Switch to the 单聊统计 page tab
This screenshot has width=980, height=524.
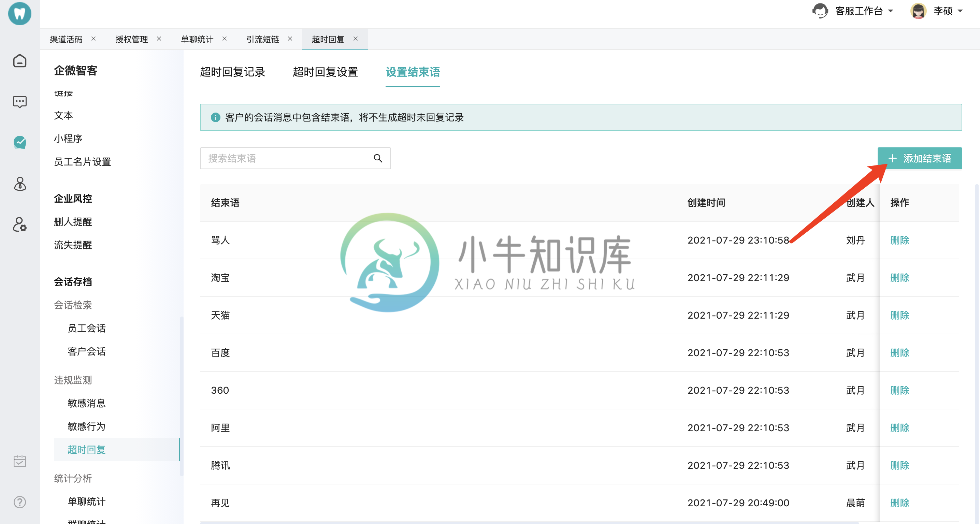pos(197,39)
